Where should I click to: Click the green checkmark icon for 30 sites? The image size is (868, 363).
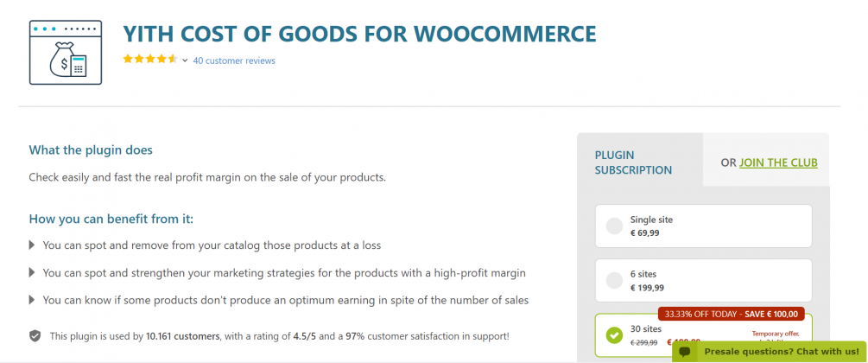[x=614, y=334]
